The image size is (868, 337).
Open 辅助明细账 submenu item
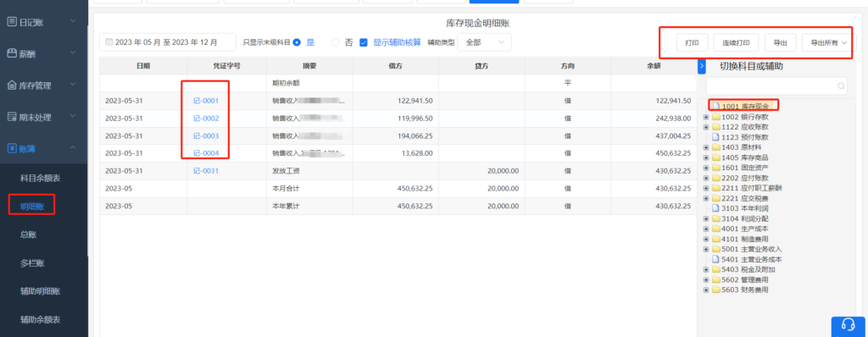pyautogui.click(x=41, y=291)
